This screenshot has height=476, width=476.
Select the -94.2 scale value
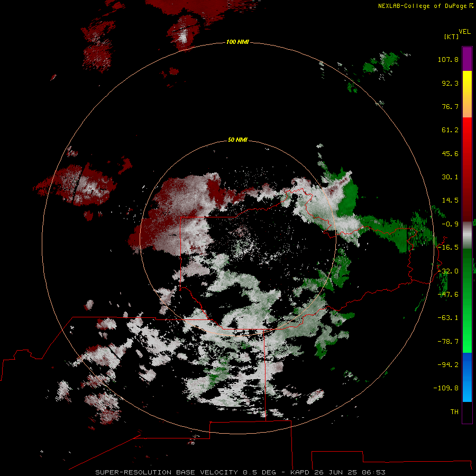coord(448,364)
